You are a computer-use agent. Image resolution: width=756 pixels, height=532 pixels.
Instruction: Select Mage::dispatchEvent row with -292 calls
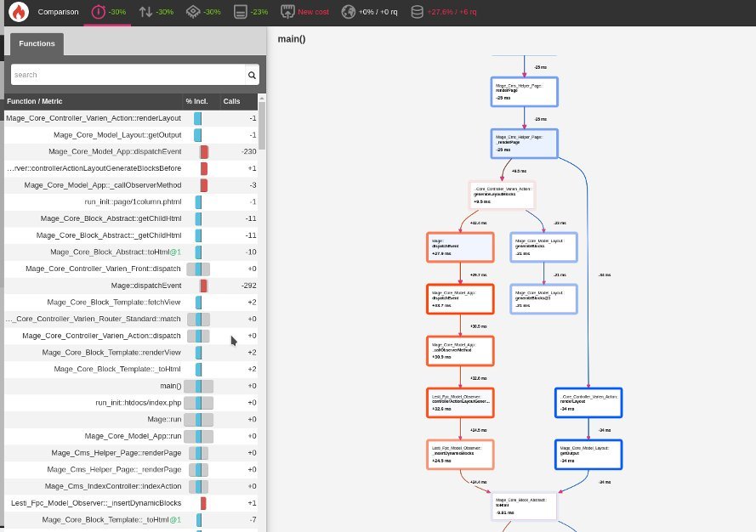[131, 286]
